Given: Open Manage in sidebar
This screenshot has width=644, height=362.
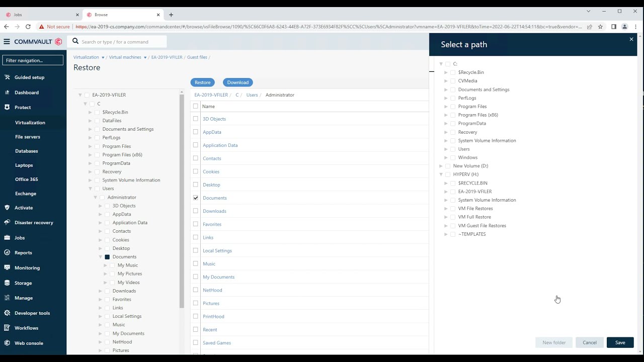Looking at the screenshot, I should pos(24,298).
